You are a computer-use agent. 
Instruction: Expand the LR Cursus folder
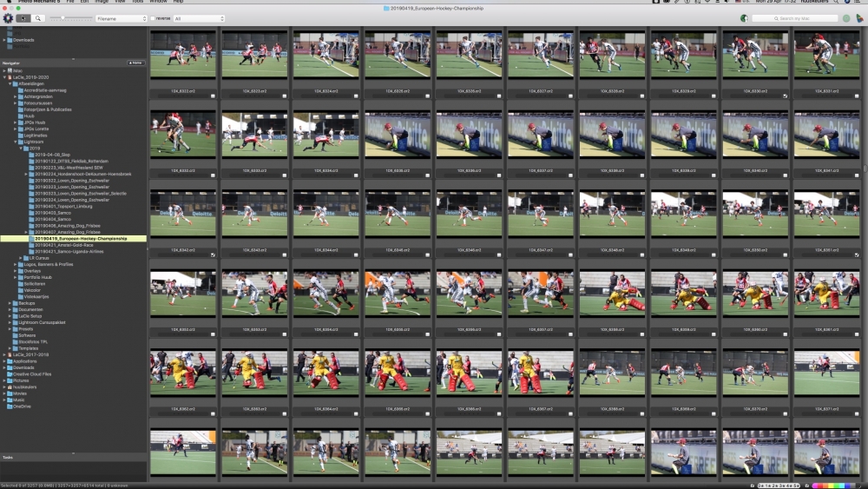tap(21, 258)
